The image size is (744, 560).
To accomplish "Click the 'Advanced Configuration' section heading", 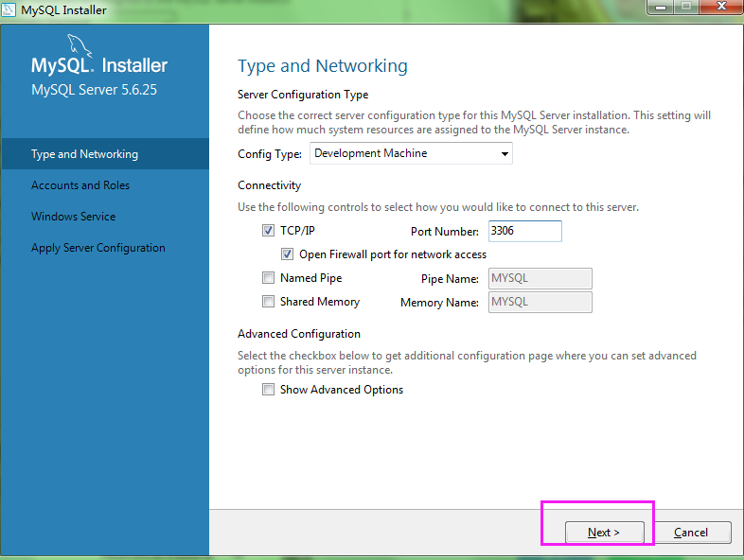I will pos(299,334).
